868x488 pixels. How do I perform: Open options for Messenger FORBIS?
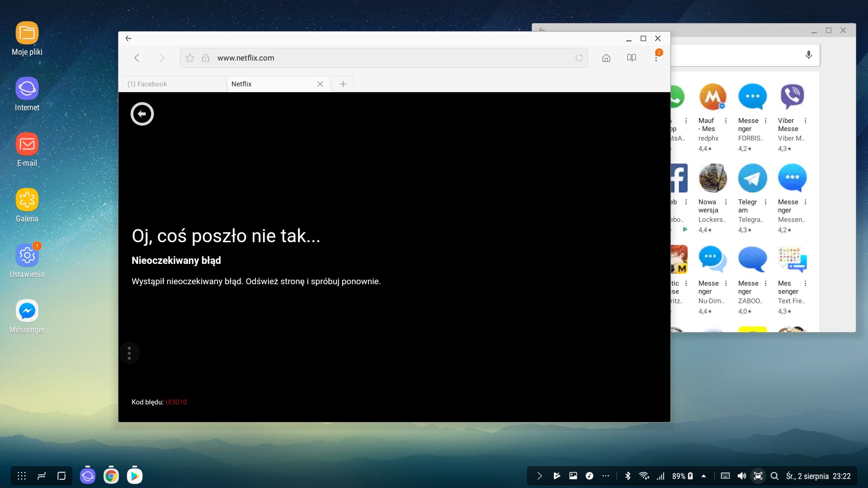click(x=766, y=121)
